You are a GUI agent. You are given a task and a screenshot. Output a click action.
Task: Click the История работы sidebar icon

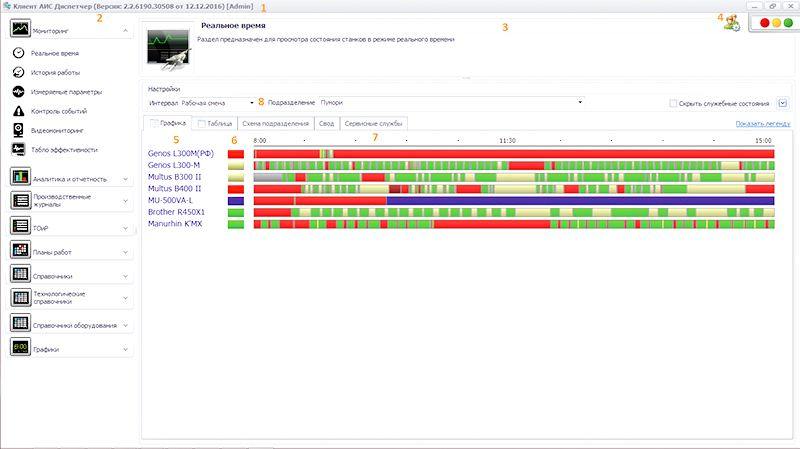point(18,72)
